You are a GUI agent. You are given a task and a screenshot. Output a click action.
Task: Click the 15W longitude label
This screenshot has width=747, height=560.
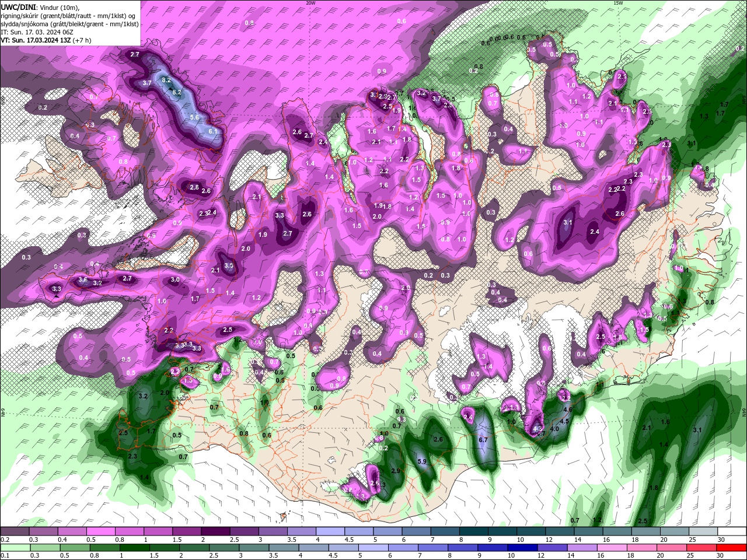[618, 3]
